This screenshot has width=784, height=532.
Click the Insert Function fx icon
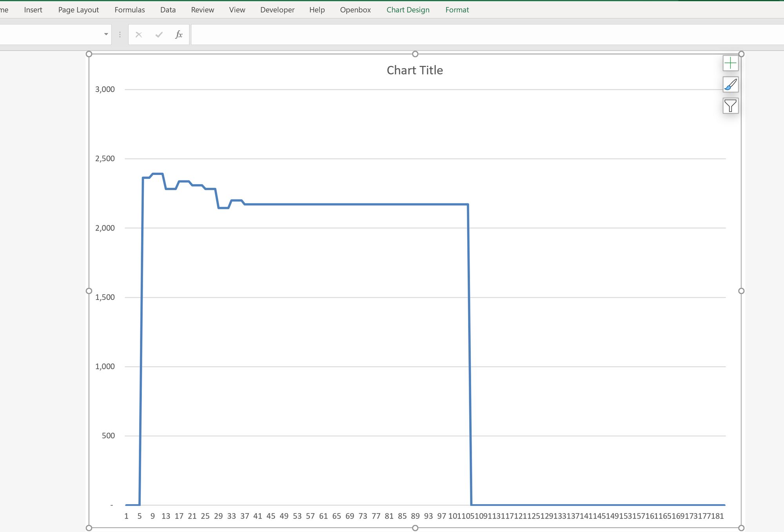coord(179,34)
